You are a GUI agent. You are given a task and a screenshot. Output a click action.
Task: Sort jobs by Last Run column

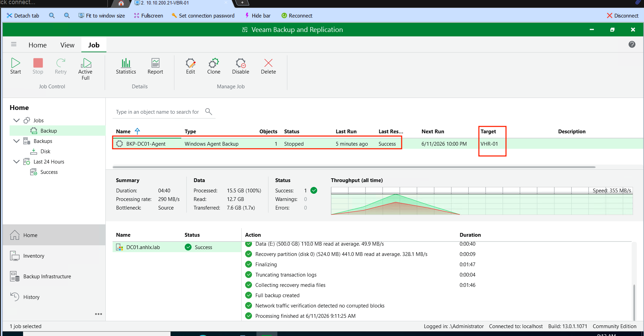(346, 131)
